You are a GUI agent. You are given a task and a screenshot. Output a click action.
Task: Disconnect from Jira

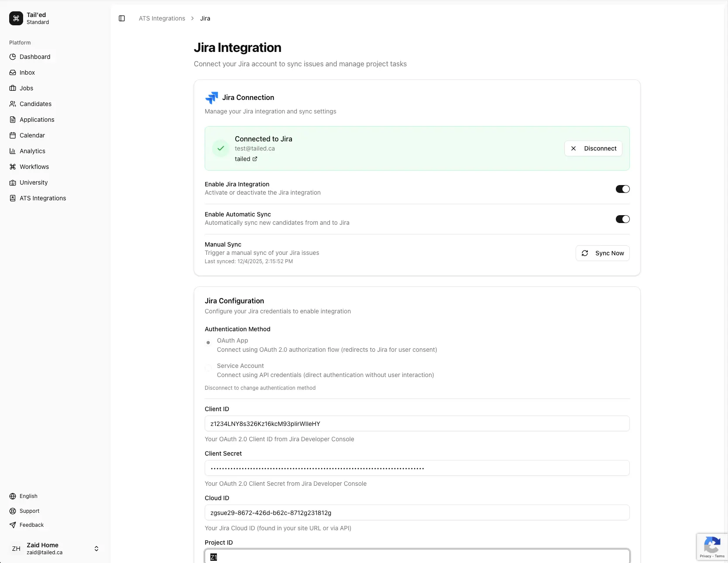tap(594, 148)
